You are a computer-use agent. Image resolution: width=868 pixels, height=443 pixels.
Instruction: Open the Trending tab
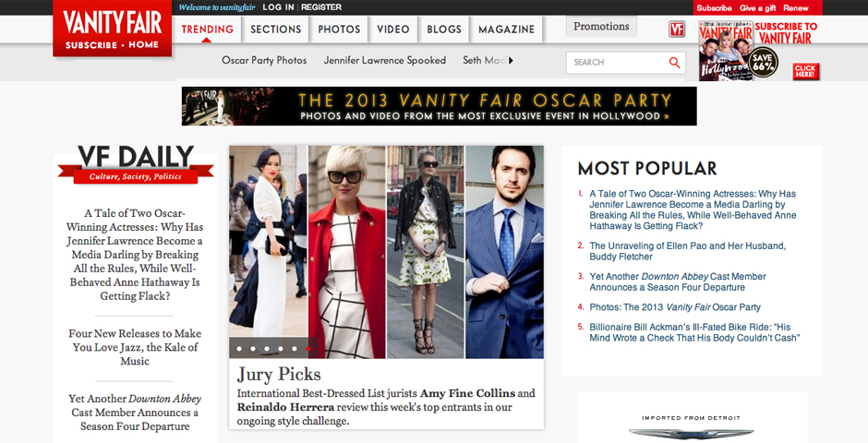pos(208,30)
